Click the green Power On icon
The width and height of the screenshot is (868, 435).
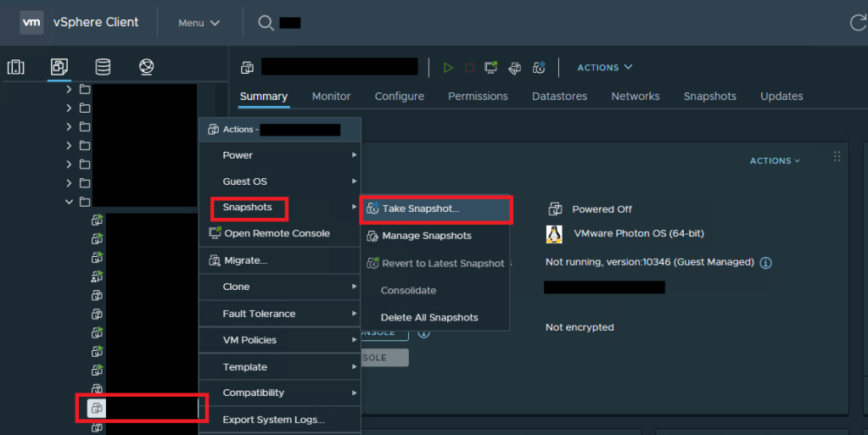(x=448, y=68)
